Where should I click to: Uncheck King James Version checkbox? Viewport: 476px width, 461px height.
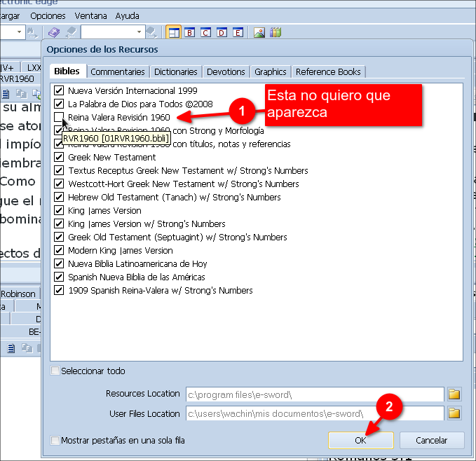pyautogui.click(x=59, y=210)
